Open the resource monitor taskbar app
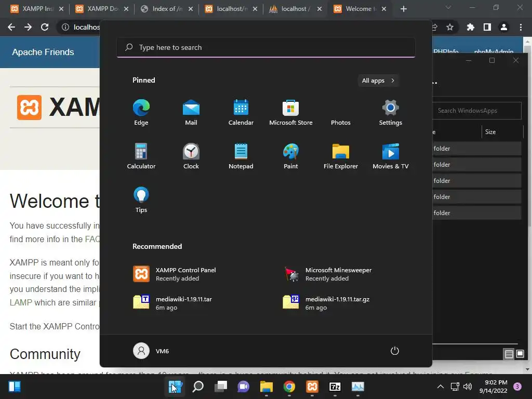This screenshot has height=399, width=532. (357, 387)
